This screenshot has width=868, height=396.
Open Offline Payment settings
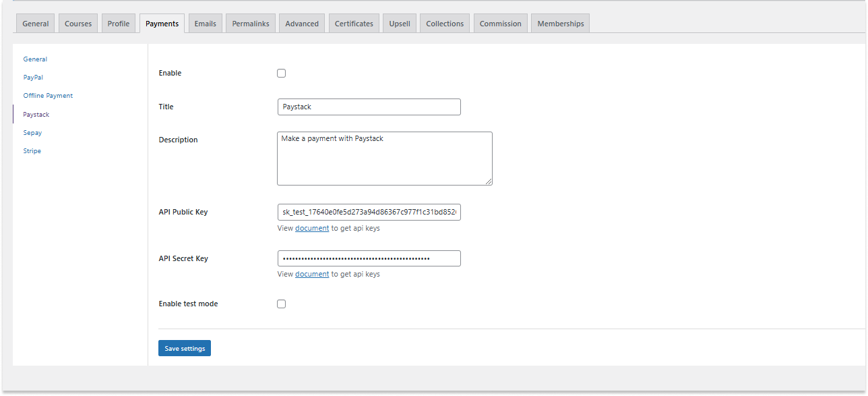tap(48, 96)
